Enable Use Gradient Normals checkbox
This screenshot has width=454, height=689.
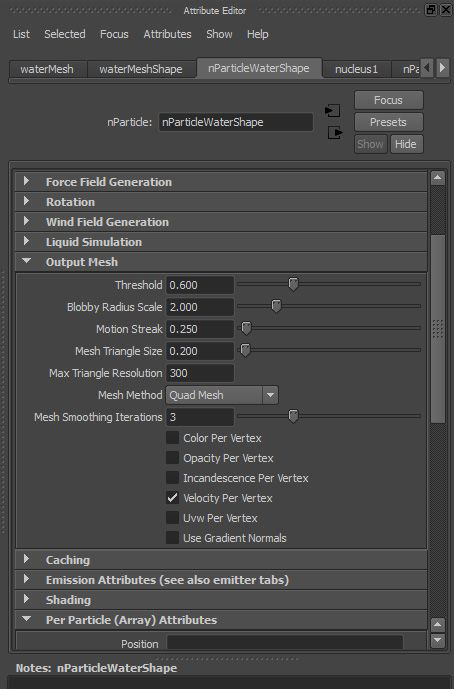coord(172,537)
